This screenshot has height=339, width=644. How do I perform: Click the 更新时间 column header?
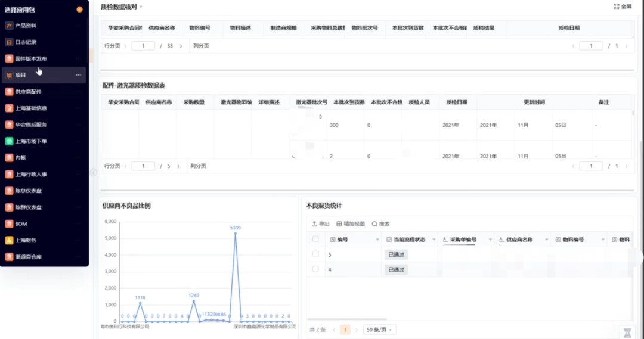(x=534, y=102)
